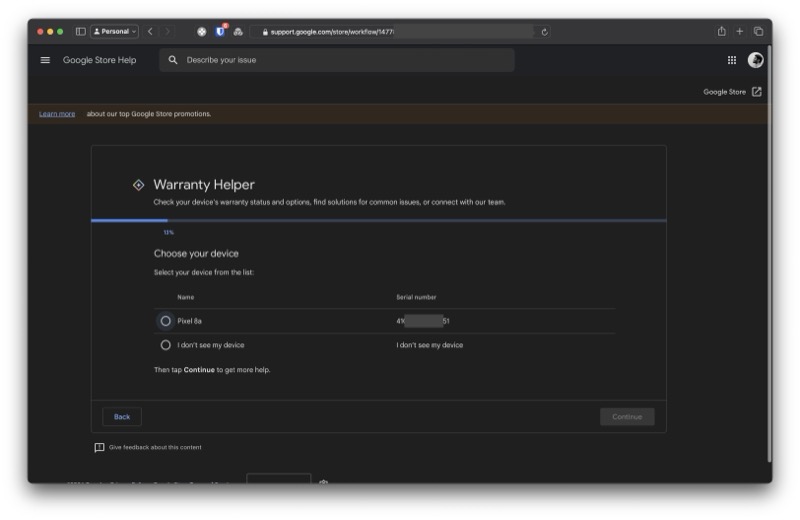Image resolution: width=800 pixels, height=520 pixels.
Task: Go back in browser history
Action: point(150,32)
